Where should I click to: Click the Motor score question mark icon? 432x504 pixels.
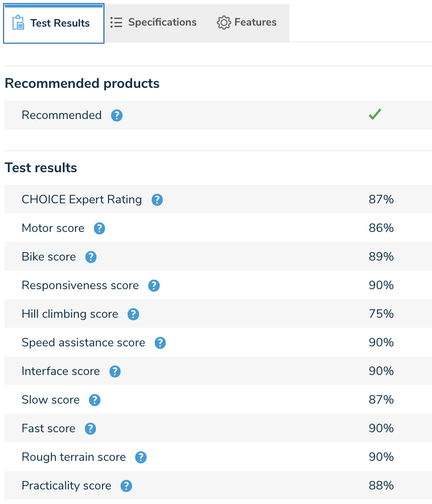99,228
